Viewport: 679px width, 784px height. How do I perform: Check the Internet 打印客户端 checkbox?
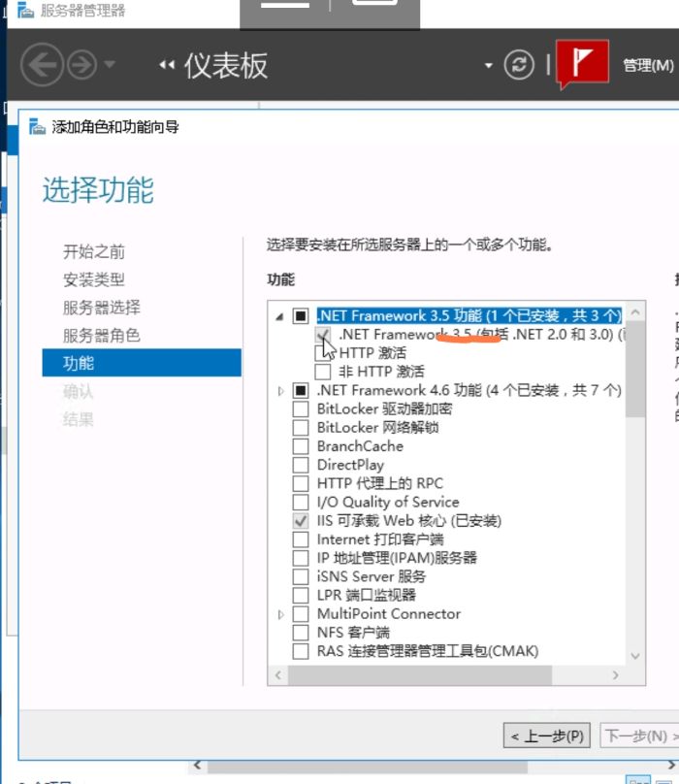pos(301,539)
